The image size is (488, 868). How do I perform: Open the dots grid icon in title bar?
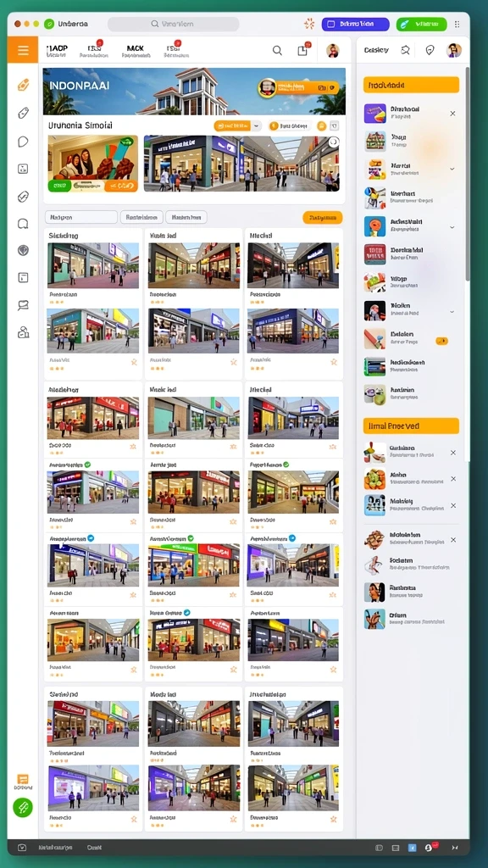pos(457,25)
